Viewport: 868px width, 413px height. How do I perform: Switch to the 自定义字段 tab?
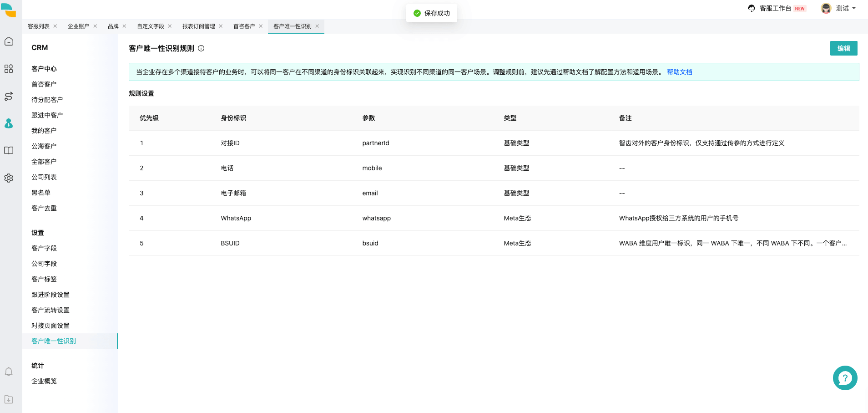pyautogui.click(x=151, y=26)
